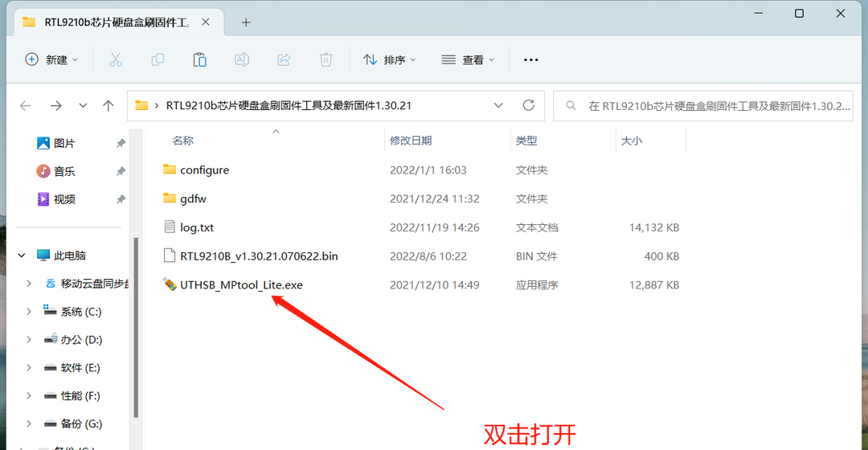Click the Cut scissors icon
Viewport: 868px width, 450px height.
point(115,59)
